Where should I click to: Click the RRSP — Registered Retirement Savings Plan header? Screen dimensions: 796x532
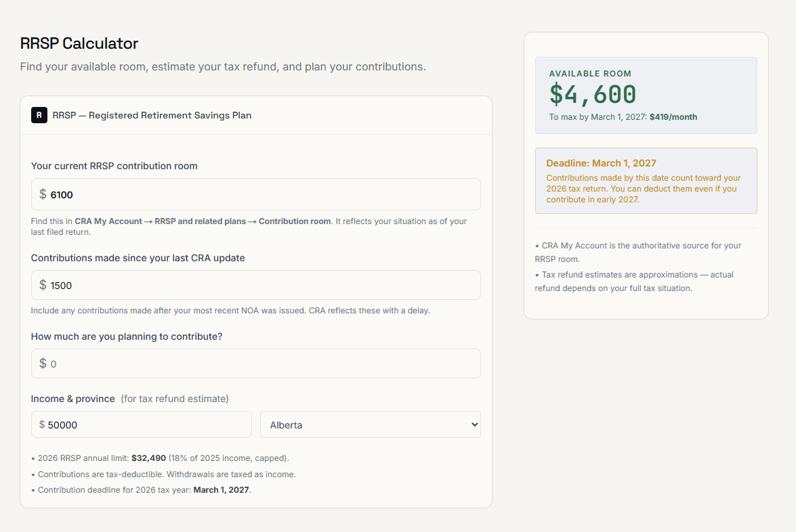152,115
